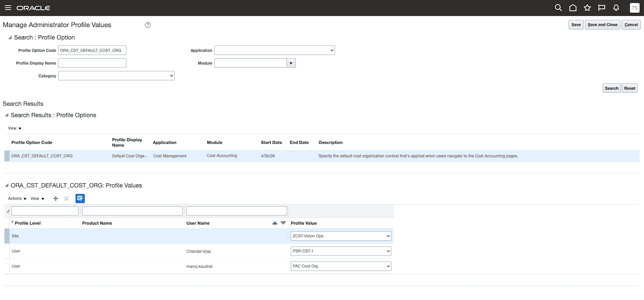Click the Product Name filter box
This screenshot has height=300, width=644.
(x=132, y=211)
